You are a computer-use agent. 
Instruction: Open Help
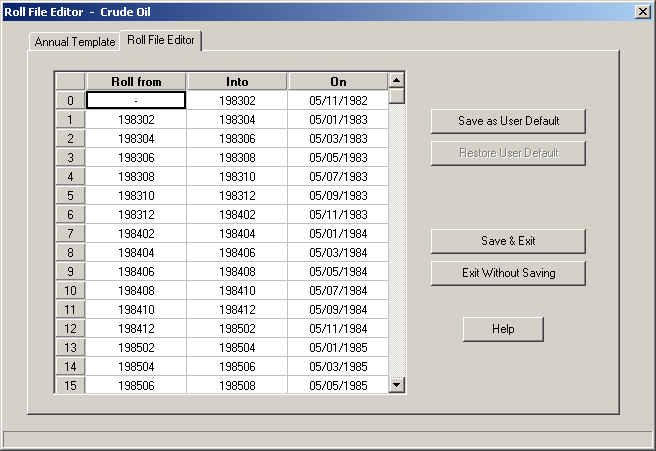503,329
